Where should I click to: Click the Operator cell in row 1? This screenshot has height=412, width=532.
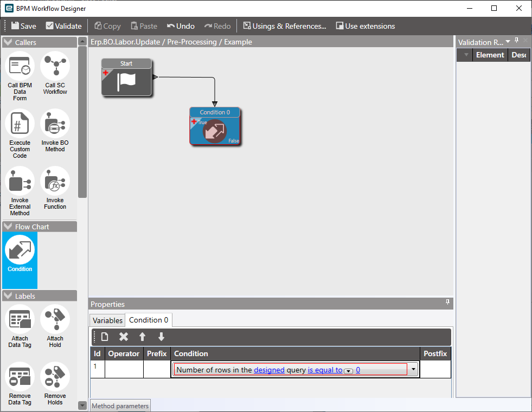click(124, 369)
